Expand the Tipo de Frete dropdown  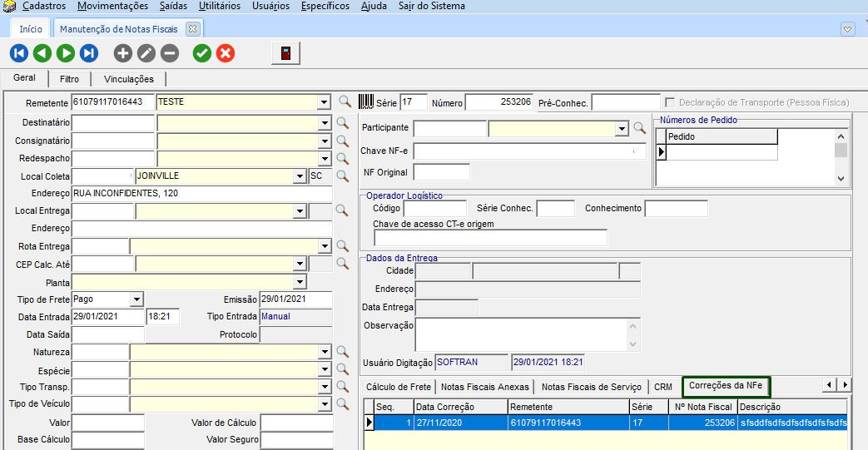click(137, 299)
